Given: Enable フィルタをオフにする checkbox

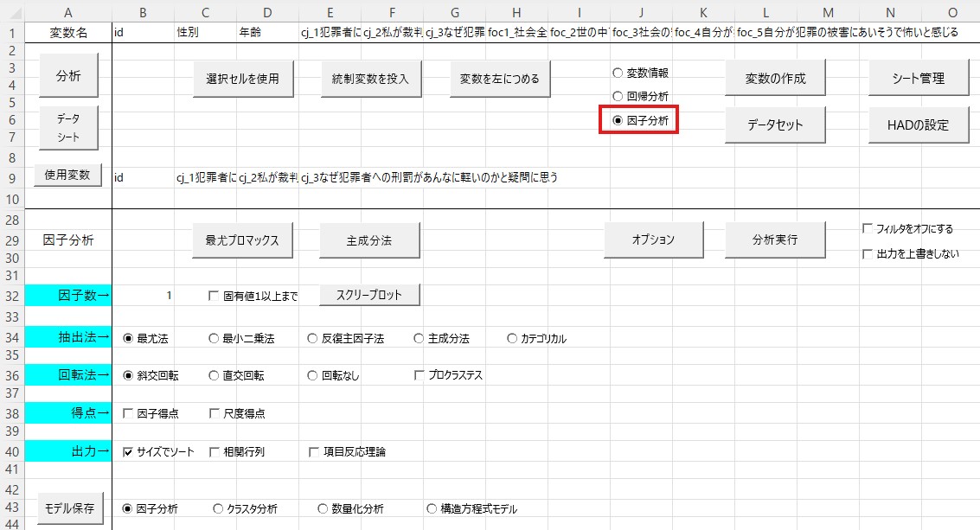Looking at the screenshot, I should (868, 229).
